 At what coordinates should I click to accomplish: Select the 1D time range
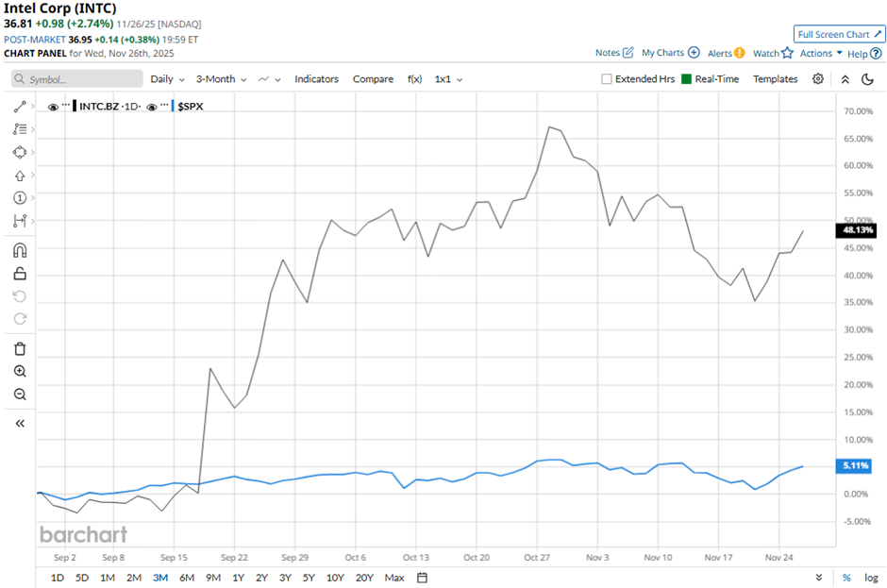coord(58,578)
